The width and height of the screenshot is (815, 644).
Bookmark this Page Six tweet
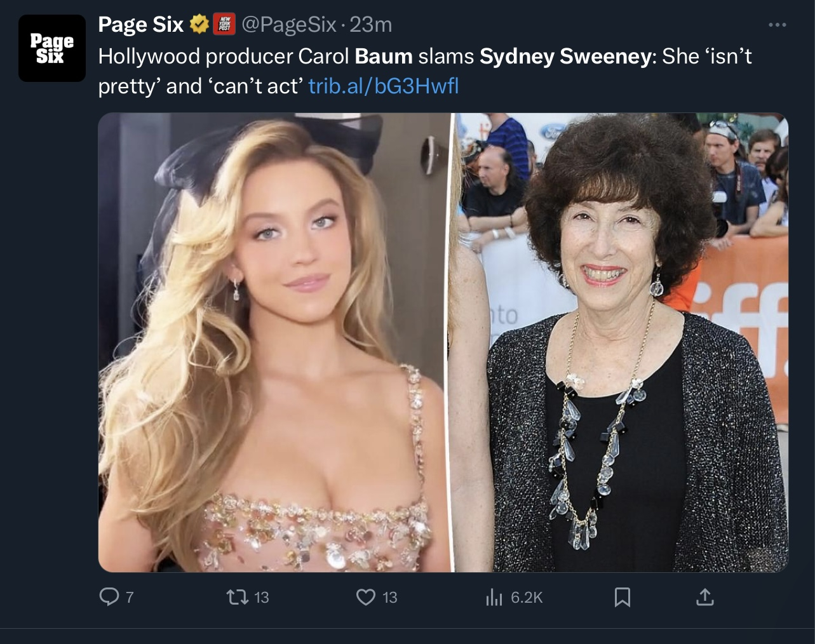(x=623, y=597)
